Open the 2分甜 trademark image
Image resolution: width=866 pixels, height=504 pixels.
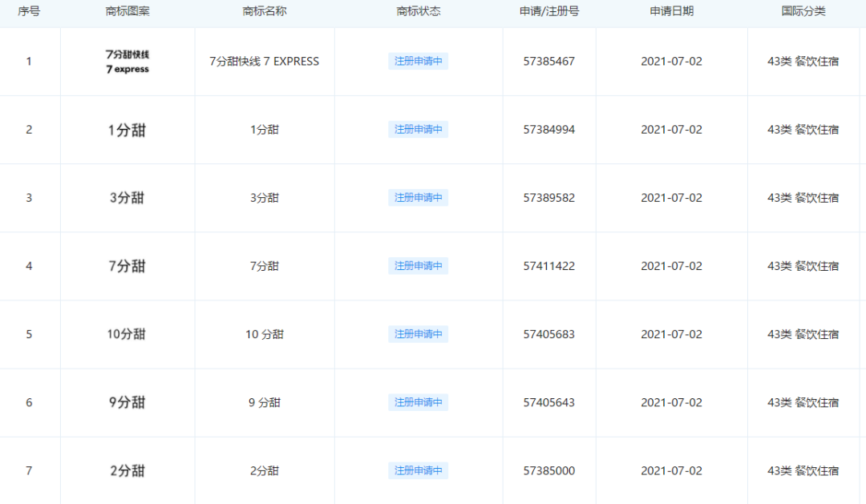pyautogui.click(x=127, y=471)
